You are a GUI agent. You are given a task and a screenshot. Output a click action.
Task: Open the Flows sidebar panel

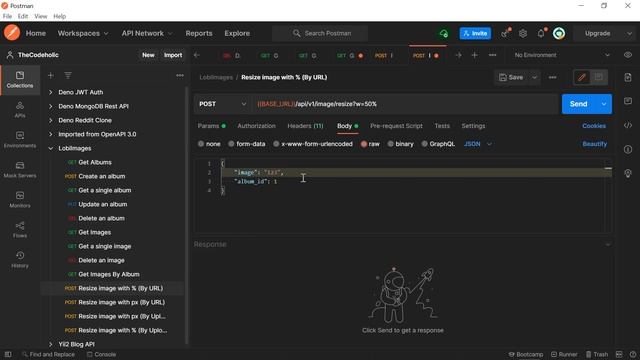click(20, 230)
